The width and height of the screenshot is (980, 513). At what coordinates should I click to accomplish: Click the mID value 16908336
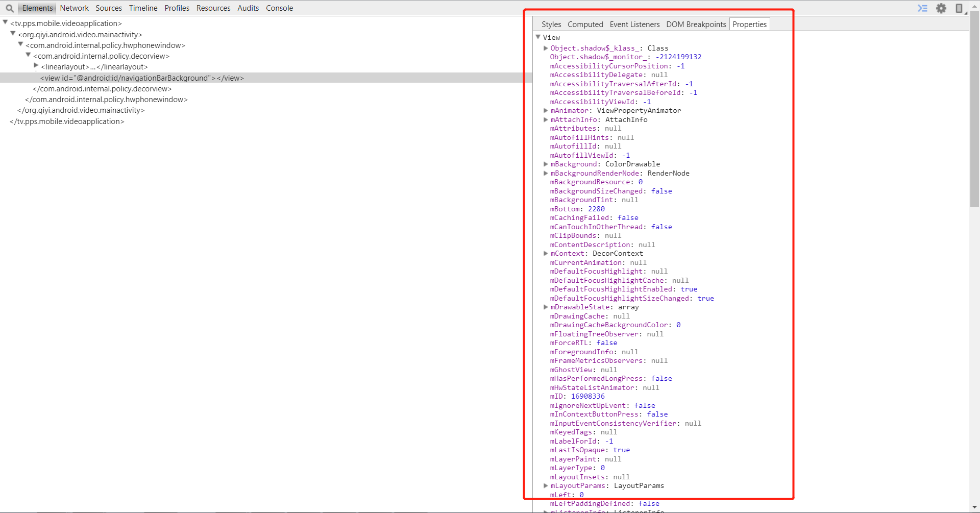point(587,396)
